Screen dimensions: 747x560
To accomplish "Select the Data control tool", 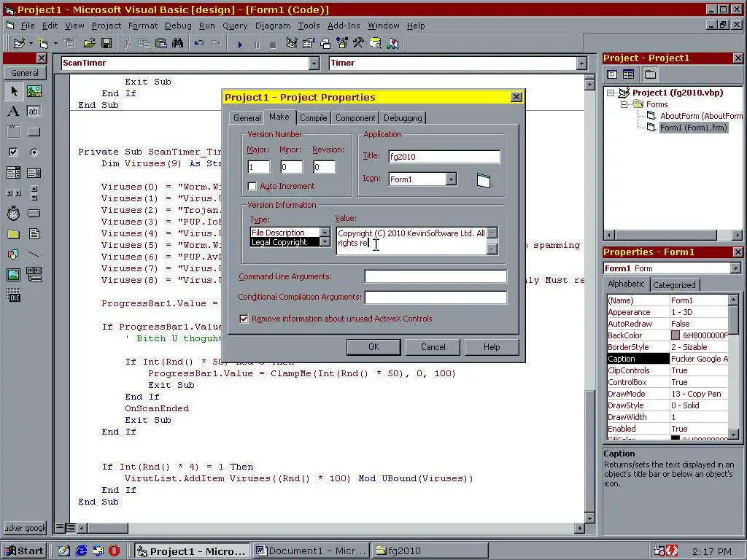I will coord(34,275).
